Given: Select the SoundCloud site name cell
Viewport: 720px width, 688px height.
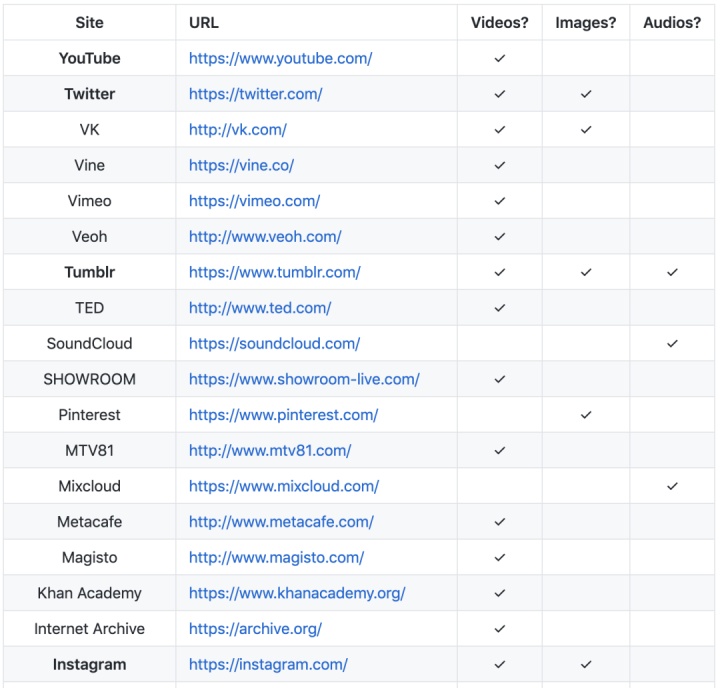Looking at the screenshot, I should [x=90, y=344].
